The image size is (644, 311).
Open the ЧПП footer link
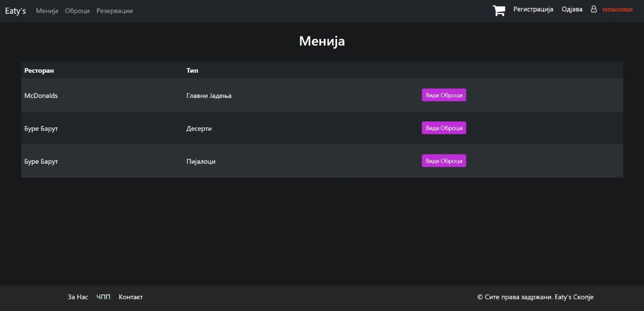[103, 297]
